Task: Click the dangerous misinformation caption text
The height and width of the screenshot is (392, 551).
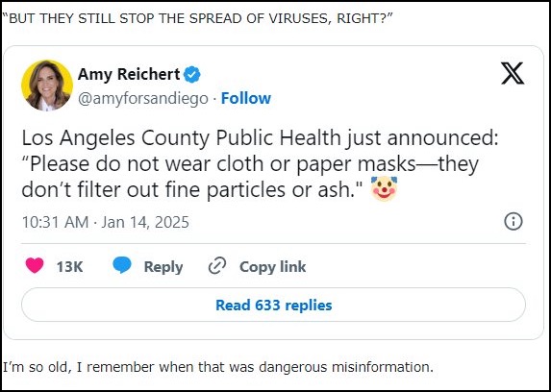Action: tap(218, 367)
